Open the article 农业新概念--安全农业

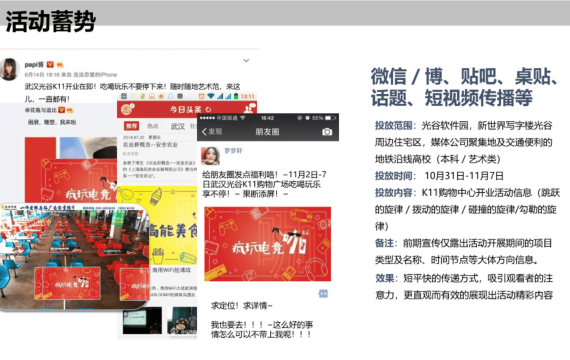tap(150, 144)
